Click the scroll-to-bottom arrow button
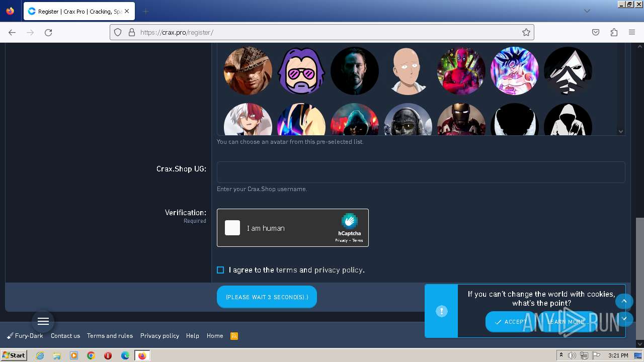 coord(624,318)
